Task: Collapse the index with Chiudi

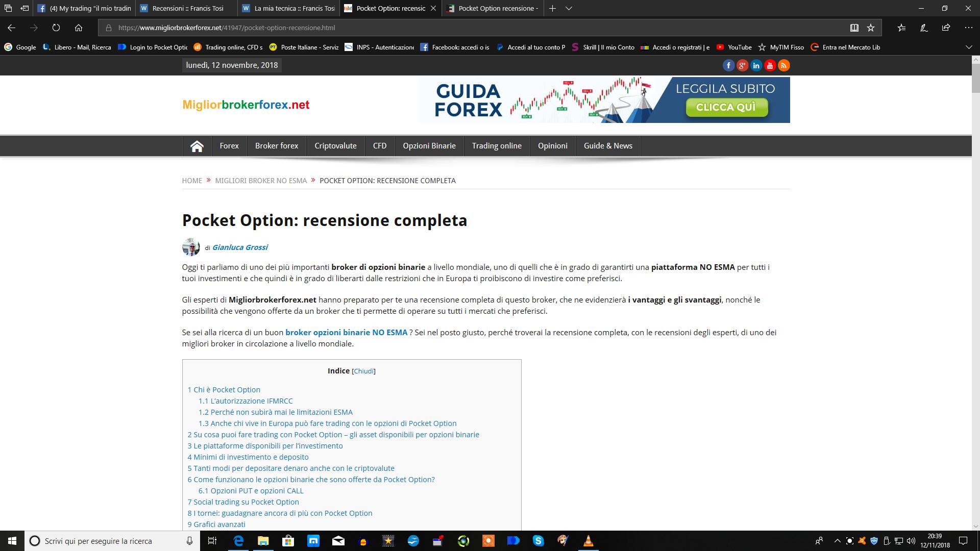Action: (364, 371)
